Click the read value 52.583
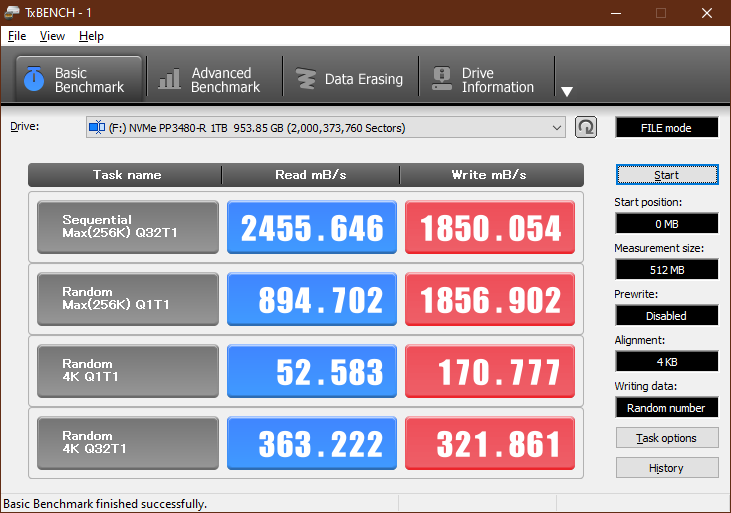This screenshot has height=513, width=731. (x=312, y=371)
